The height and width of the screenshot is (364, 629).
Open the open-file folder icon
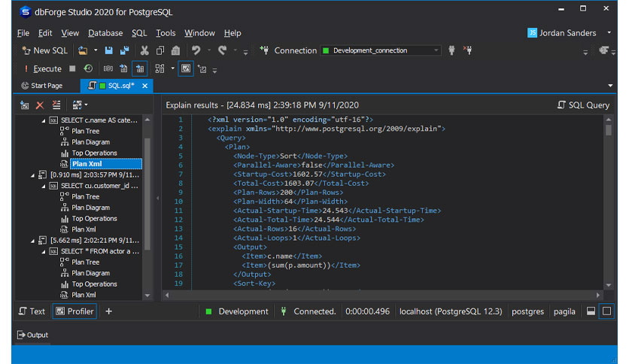click(x=83, y=50)
